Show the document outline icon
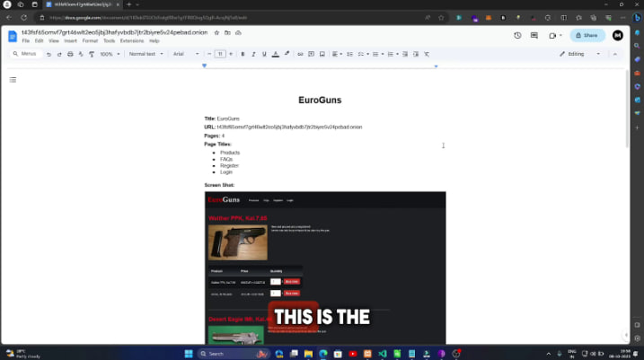The image size is (644, 360). pos(13,80)
